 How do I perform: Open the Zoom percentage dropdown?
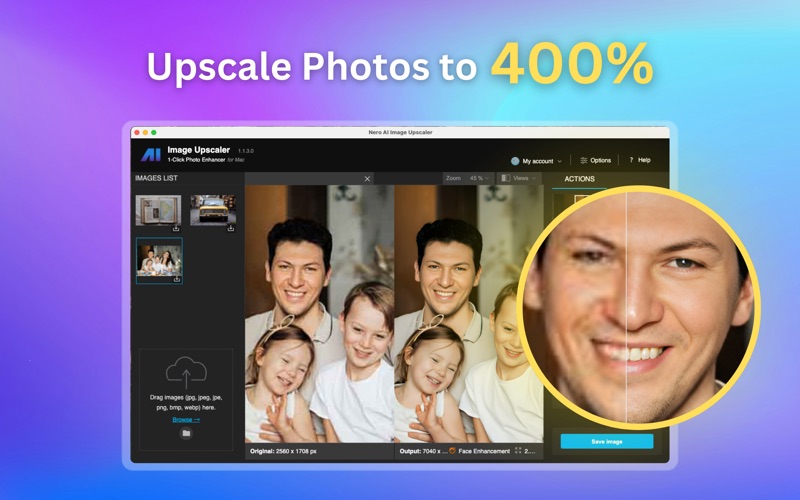point(478,179)
